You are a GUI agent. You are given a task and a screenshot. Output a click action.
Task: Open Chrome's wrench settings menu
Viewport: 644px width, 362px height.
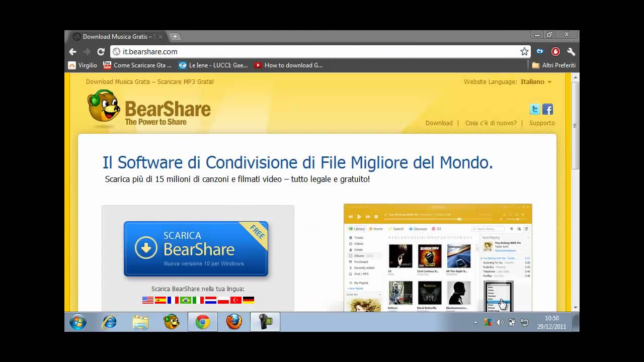[571, 51]
